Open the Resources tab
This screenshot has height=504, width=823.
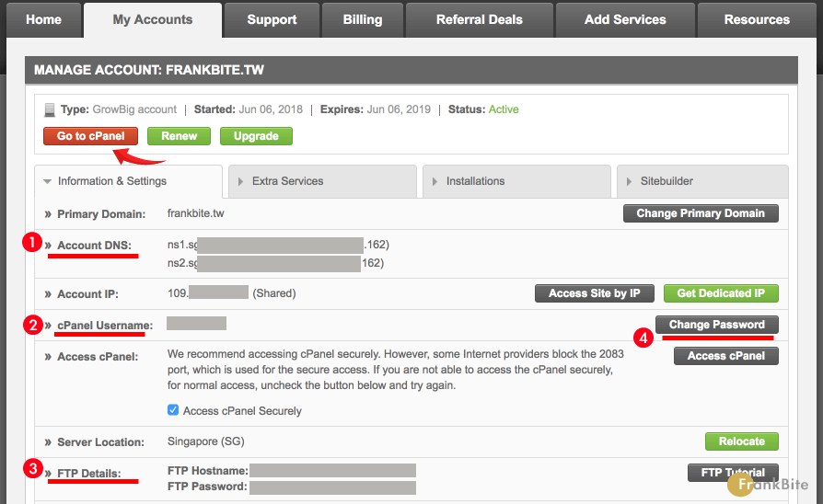(x=757, y=20)
